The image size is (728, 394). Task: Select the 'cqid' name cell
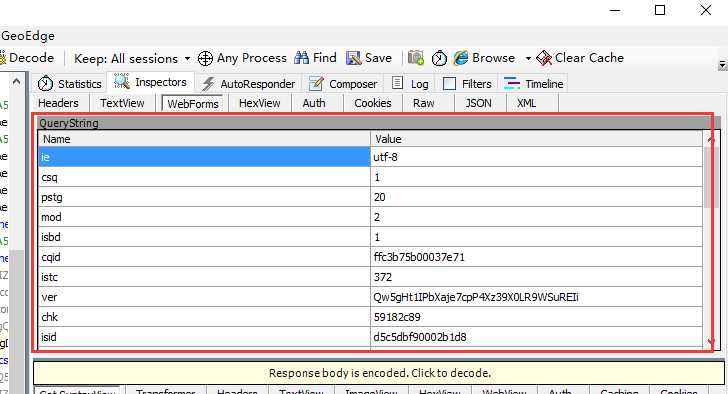click(x=204, y=257)
